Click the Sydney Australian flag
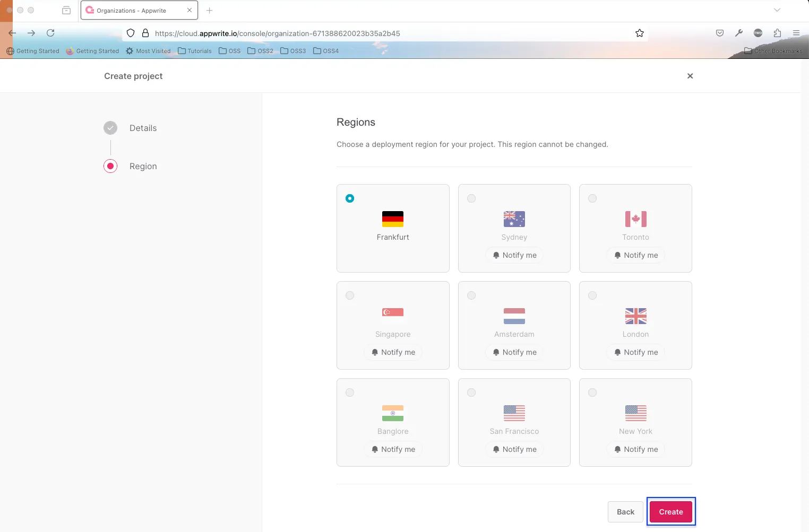 click(514, 219)
